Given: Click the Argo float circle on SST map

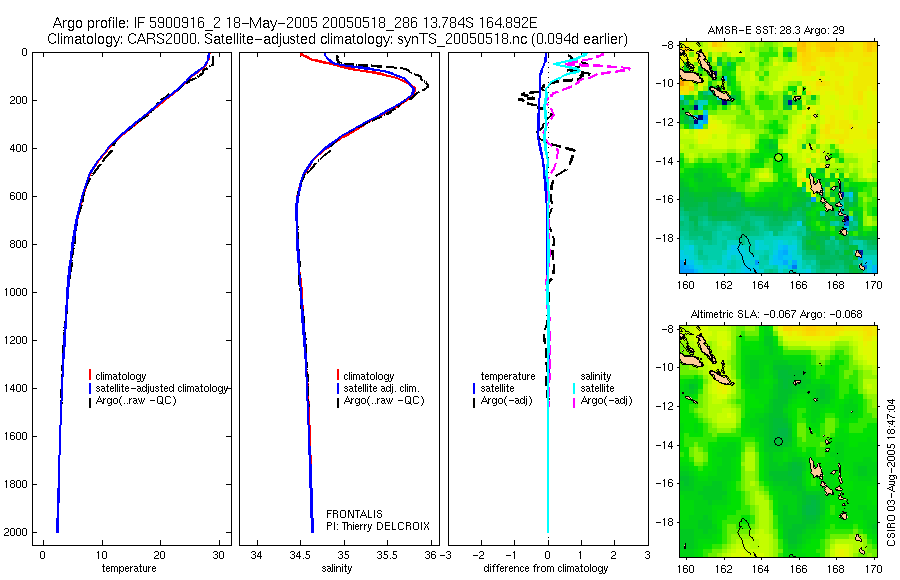Looking at the screenshot, I should point(778,157).
